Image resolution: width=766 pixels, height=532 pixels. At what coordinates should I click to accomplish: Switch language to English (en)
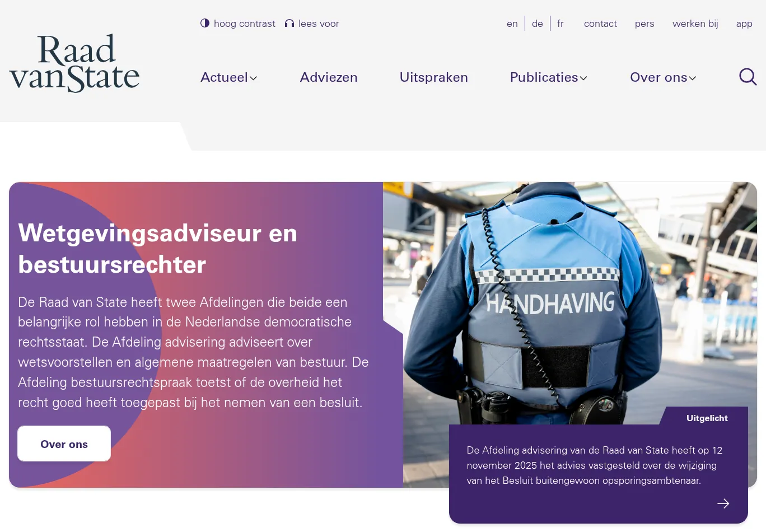point(512,24)
